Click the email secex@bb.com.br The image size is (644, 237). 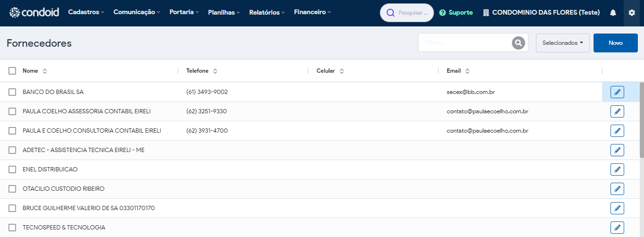point(470,92)
